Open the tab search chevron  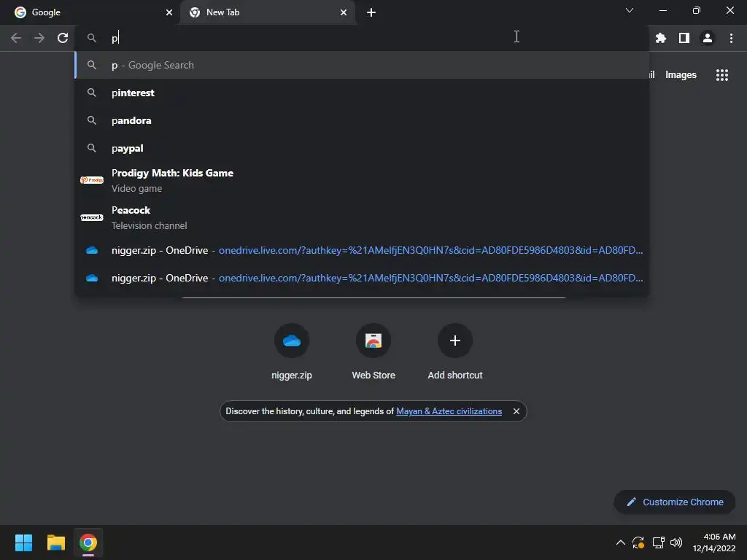(x=630, y=10)
